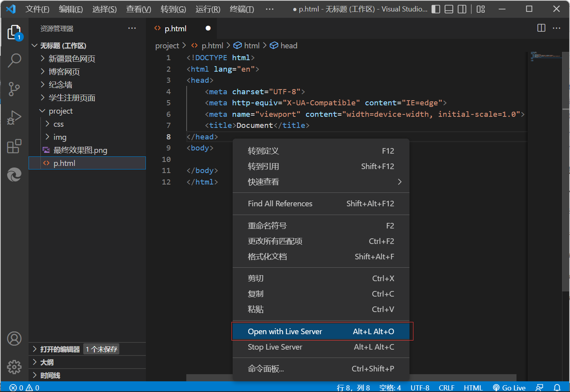Open hidden menu items ellipsis in menu bar
Viewport: 570px width, 392px height.
[x=270, y=9]
